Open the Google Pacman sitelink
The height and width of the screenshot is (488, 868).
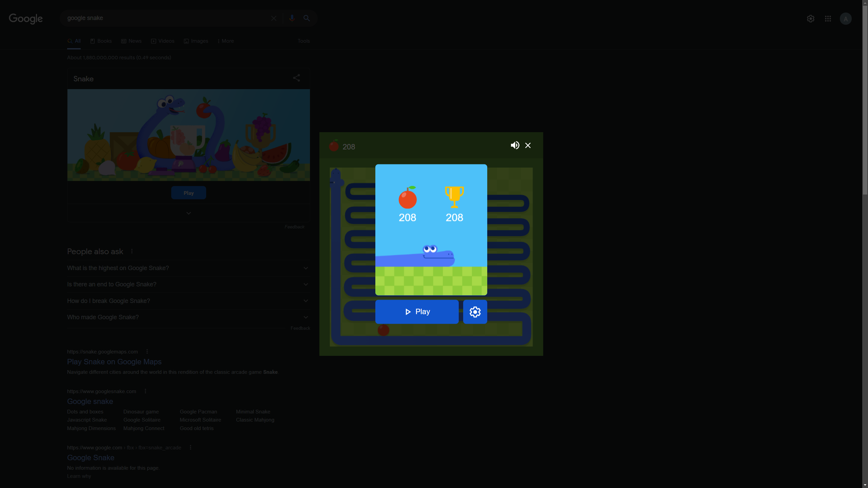(198, 412)
